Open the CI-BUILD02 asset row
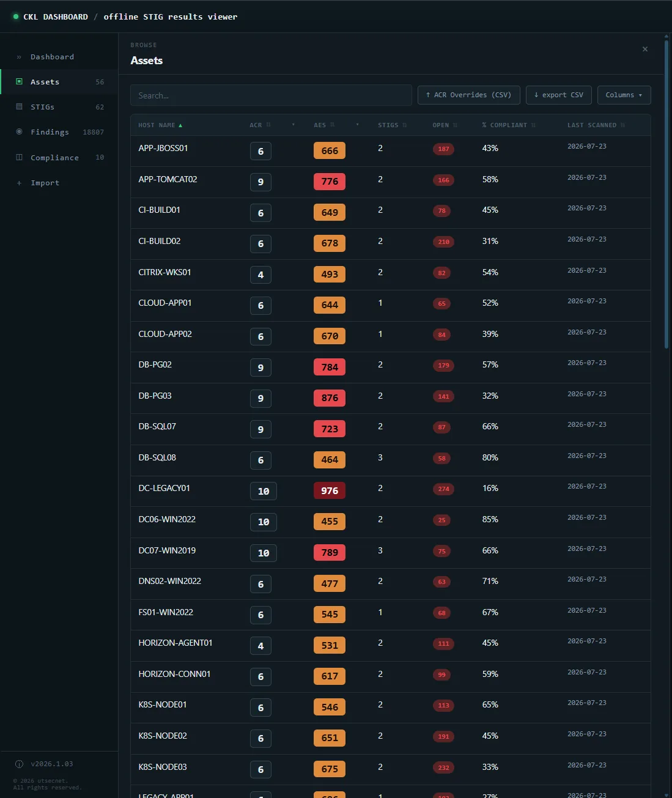Viewport: 672px width, 798px height. click(390, 244)
